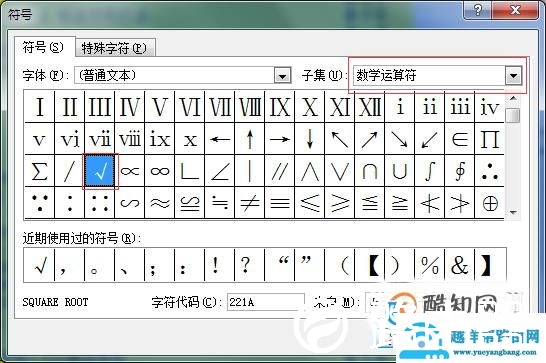The width and height of the screenshot is (546, 363).
Task: Select the parallel lines symbol
Action: point(280,171)
